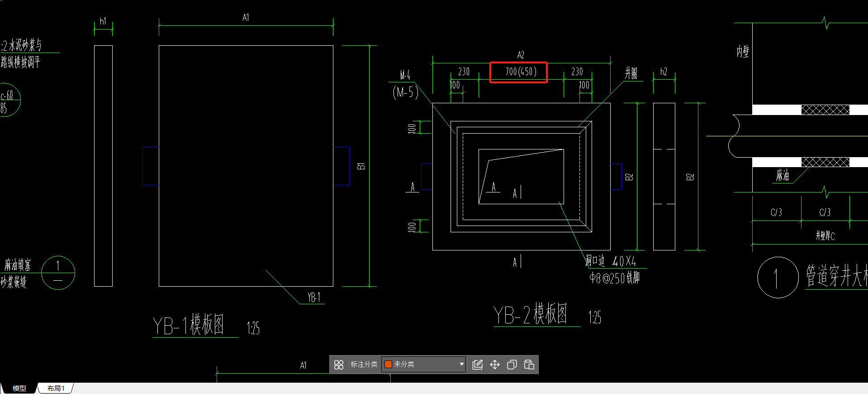
Task: Switch to the 布局1 layout tab
Action: pos(56,389)
